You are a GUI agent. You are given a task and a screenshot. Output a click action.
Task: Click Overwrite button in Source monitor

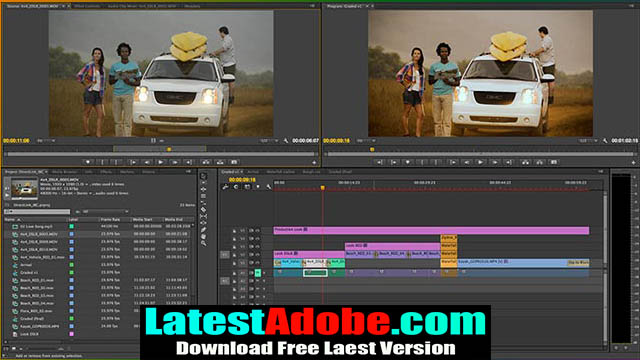point(220,162)
